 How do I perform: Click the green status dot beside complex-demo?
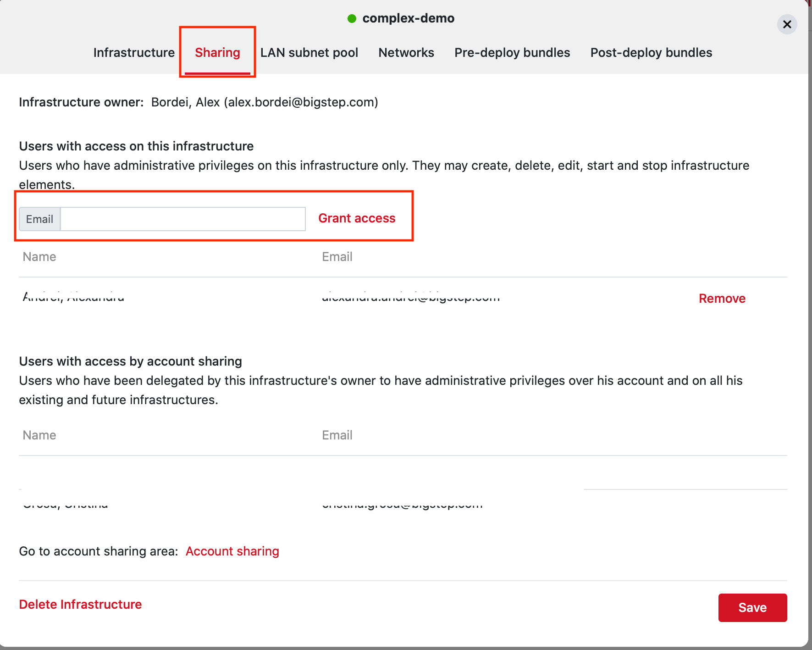352,19
